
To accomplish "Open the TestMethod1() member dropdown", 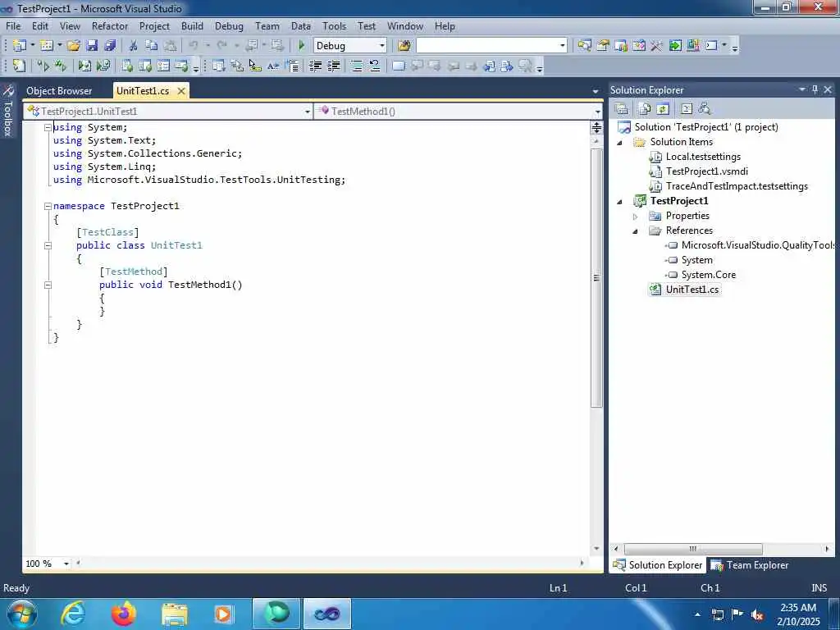I will pos(597,112).
